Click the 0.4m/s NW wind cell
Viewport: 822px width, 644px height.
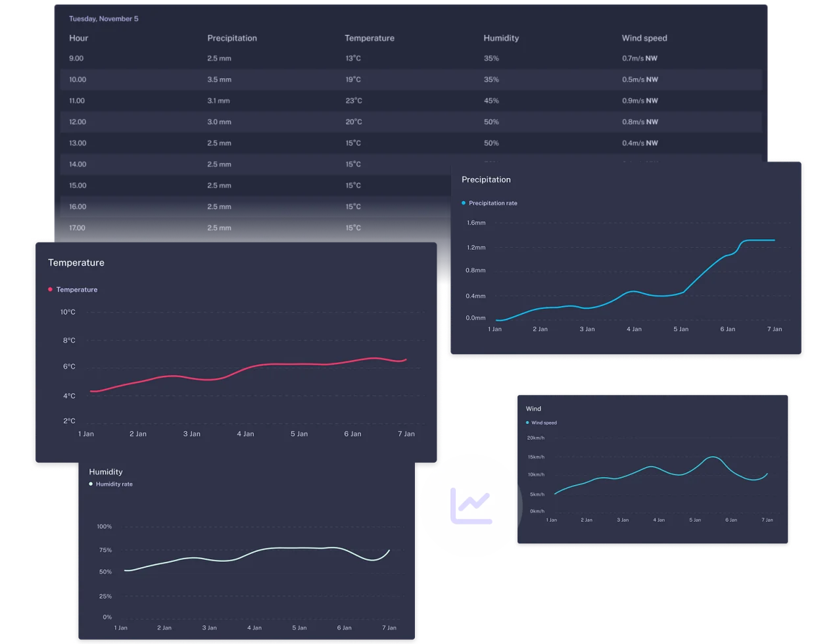click(640, 143)
